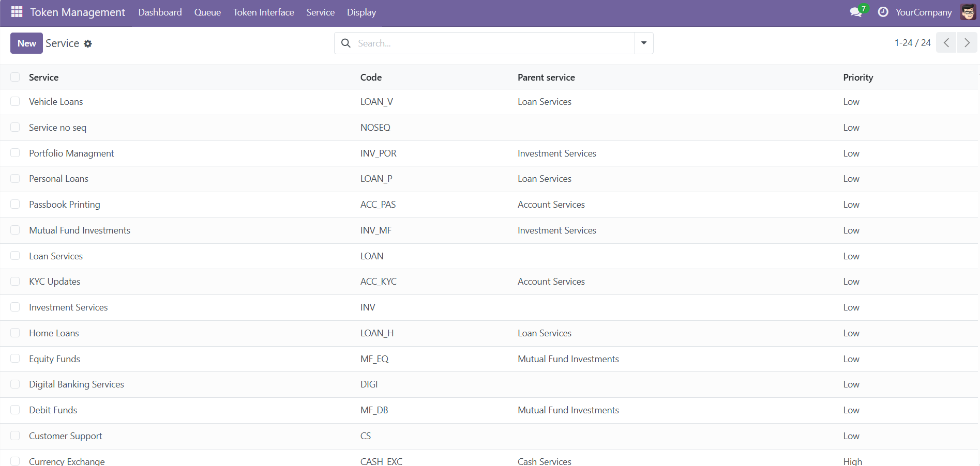
Task: Open the Service view settings gear icon
Action: tap(88, 43)
